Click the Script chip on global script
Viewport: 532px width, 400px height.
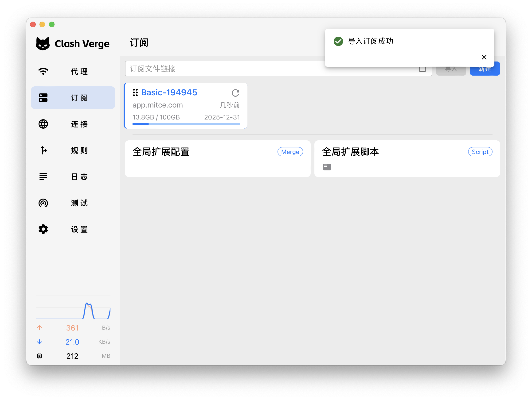tap(480, 152)
